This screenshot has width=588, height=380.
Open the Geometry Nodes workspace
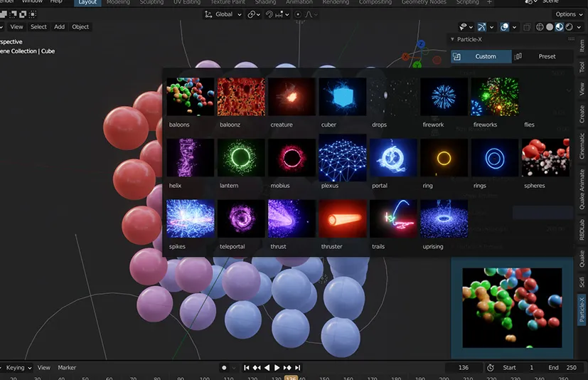tap(424, 2)
